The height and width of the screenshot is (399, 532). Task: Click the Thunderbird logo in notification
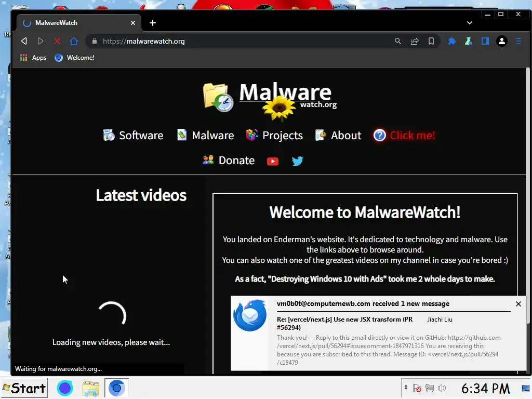point(250,315)
